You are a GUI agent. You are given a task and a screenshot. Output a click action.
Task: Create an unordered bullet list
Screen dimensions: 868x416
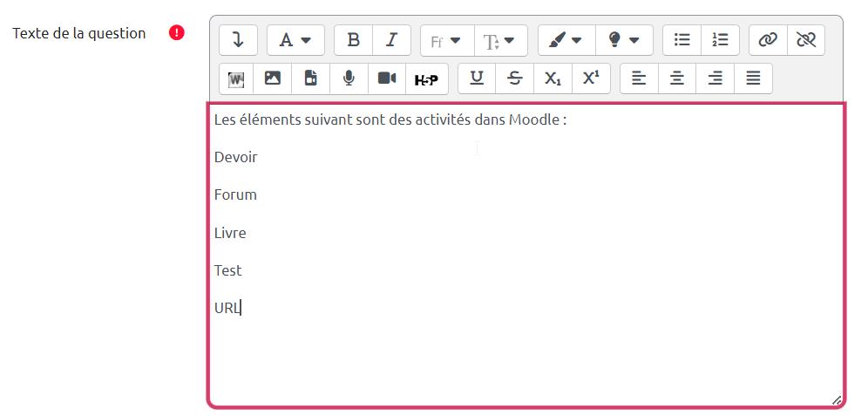(682, 40)
